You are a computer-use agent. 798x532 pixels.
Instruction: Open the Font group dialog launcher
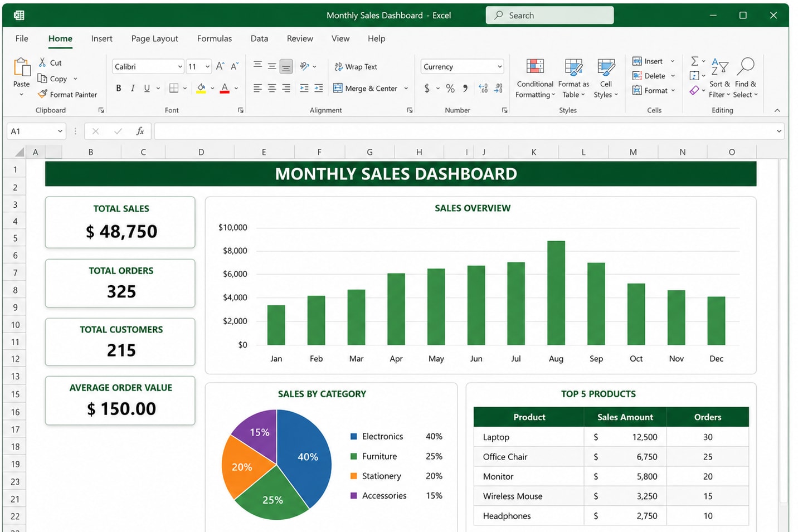[241, 110]
